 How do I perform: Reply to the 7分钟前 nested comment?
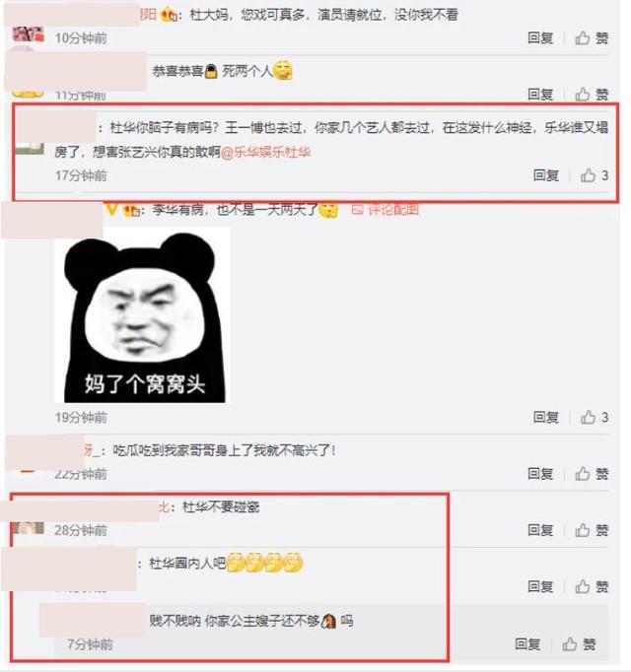pos(527,643)
